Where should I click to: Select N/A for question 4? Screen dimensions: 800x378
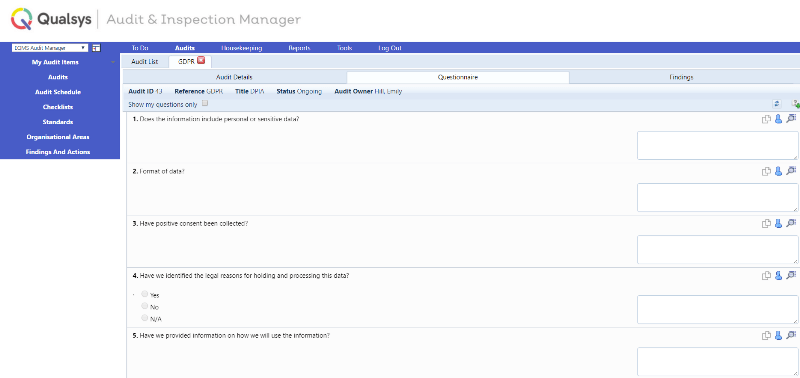[x=145, y=318]
